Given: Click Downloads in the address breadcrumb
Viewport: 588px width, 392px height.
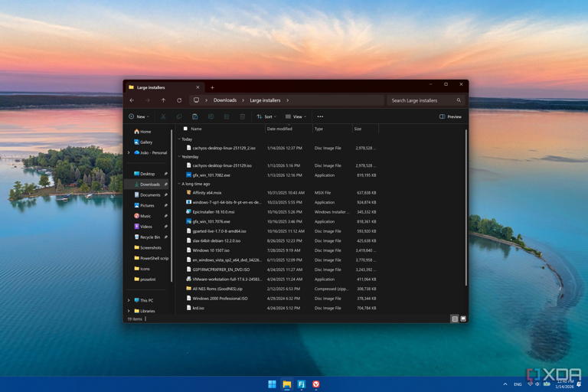Looking at the screenshot, I should [224, 100].
